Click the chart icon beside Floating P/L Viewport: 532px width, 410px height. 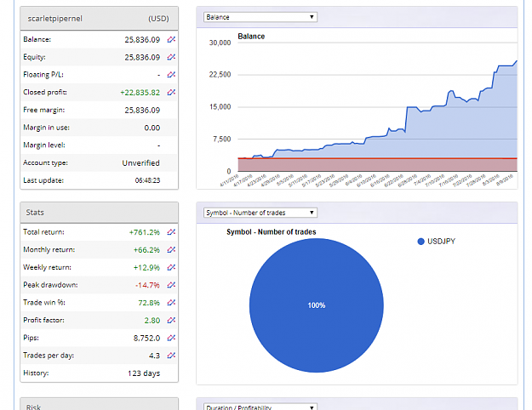click(x=171, y=75)
